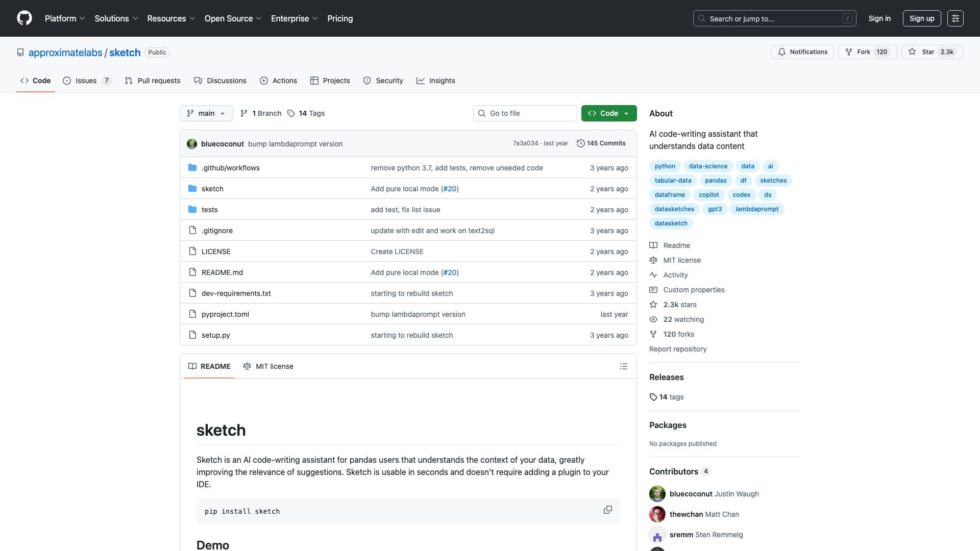Expand the main branch dropdown
980x551 pixels.
pos(206,113)
